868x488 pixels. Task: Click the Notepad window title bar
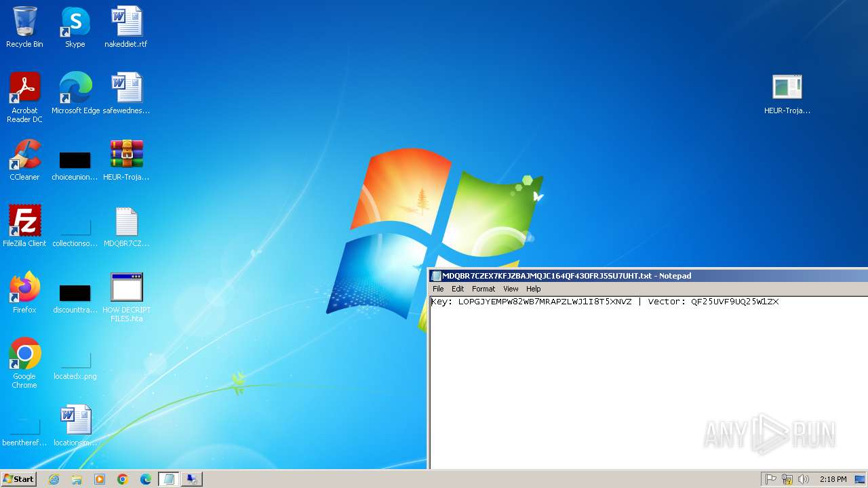click(x=649, y=276)
